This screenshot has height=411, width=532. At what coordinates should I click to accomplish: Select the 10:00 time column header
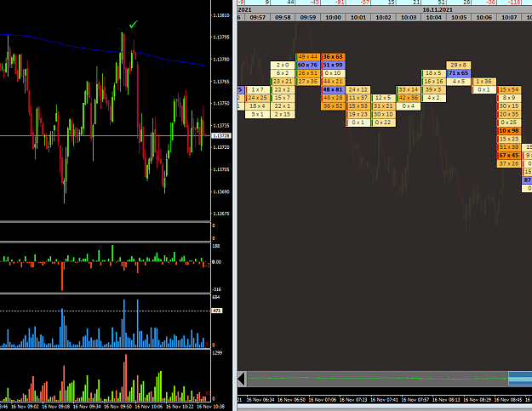pyautogui.click(x=333, y=17)
